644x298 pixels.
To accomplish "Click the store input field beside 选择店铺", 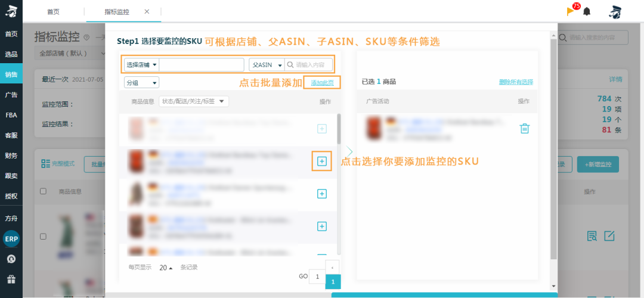I will coord(202,64).
